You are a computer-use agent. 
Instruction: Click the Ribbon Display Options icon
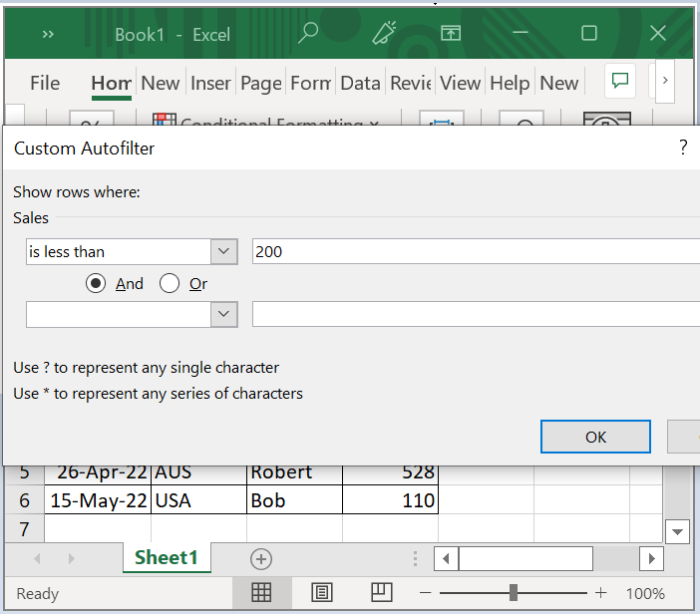451,34
